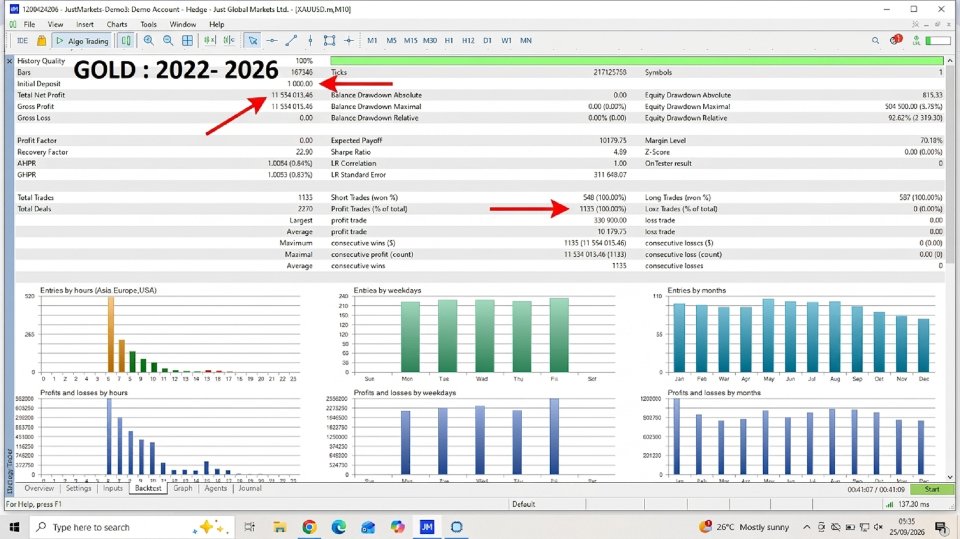Open the IDE MetaEditor button
The width and height of the screenshot is (960, 539).
(23, 40)
